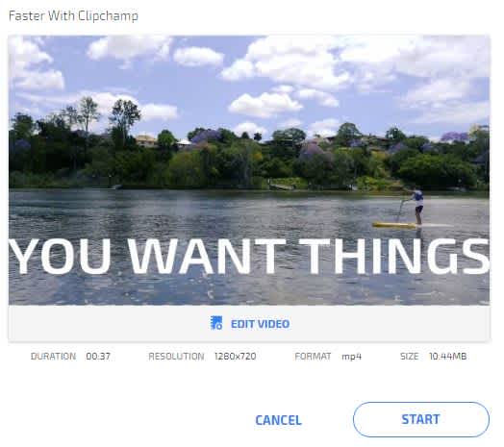Select the 1280x720 resolution value
Image resolution: width=504 pixels, height=447 pixels.
[x=236, y=356]
